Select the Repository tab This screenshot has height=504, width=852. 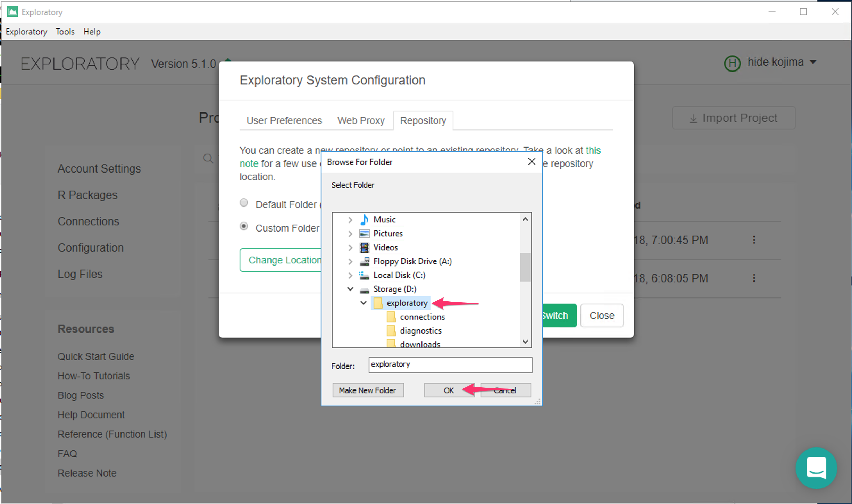(x=423, y=120)
